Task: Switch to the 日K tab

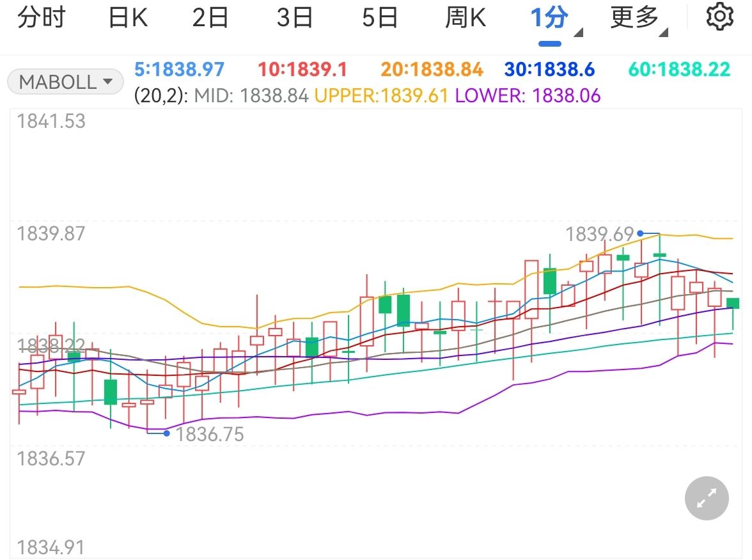Action: click(128, 18)
